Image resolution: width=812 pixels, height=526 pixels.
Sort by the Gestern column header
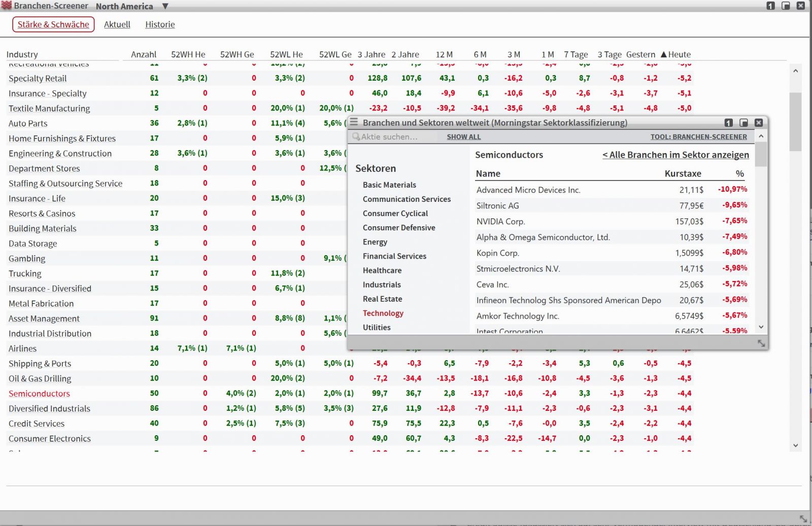click(640, 54)
